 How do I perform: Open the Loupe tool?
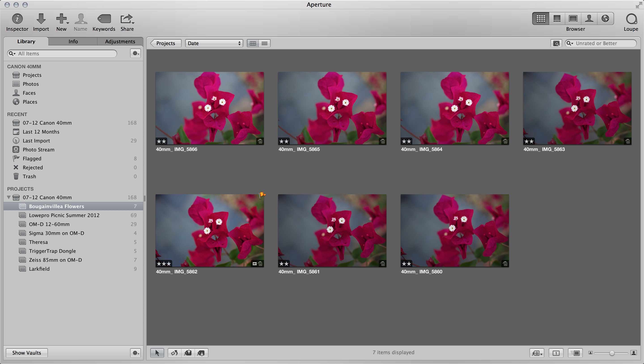(631, 19)
